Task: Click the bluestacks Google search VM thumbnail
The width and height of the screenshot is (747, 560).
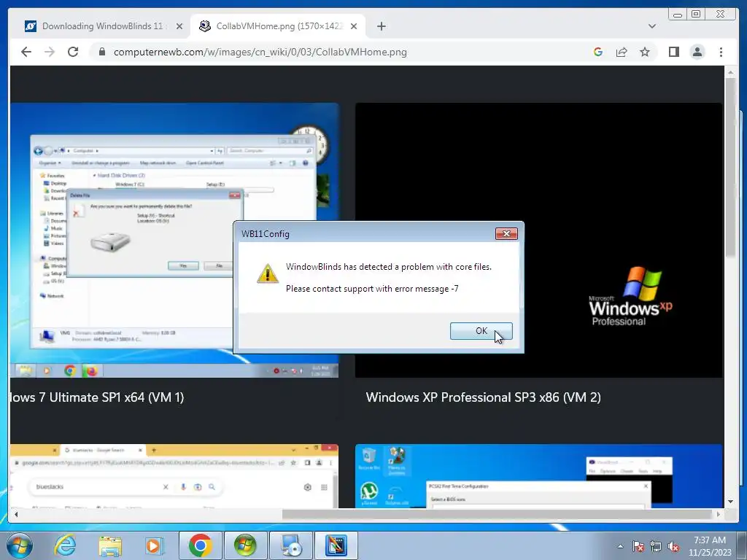Action: point(174,475)
